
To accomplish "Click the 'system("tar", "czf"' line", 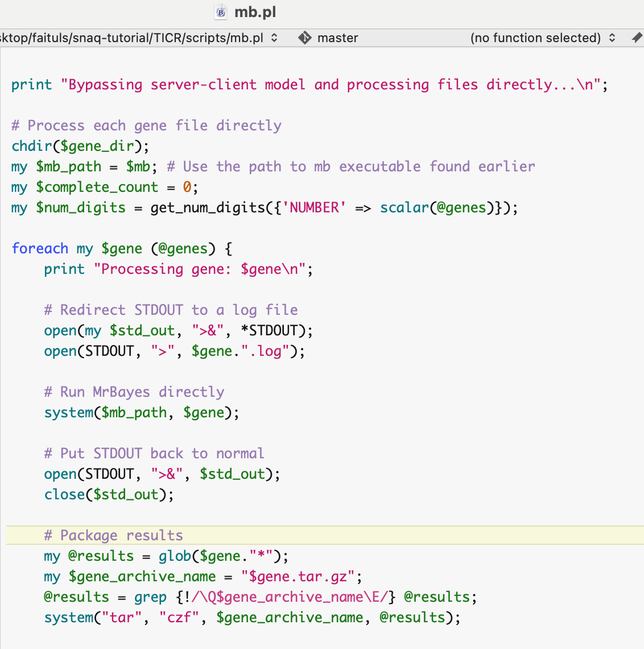I will 252,618.
